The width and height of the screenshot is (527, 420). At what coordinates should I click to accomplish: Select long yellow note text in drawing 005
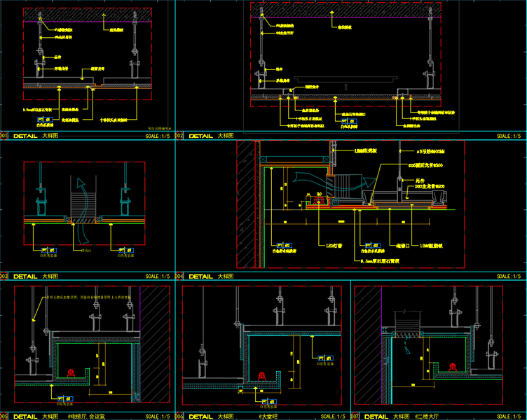coord(89,297)
